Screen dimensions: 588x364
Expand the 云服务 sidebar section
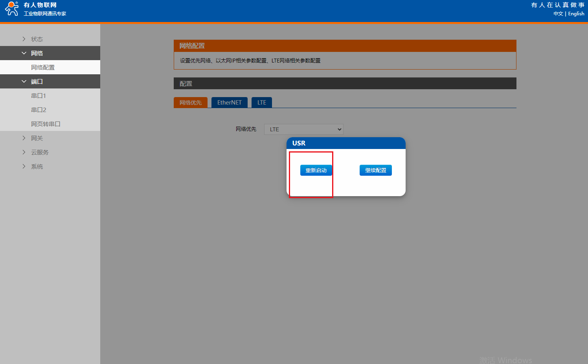(40, 152)
